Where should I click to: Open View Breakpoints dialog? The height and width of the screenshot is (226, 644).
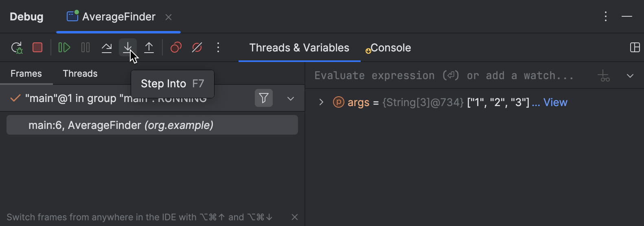tap(176, 48)
